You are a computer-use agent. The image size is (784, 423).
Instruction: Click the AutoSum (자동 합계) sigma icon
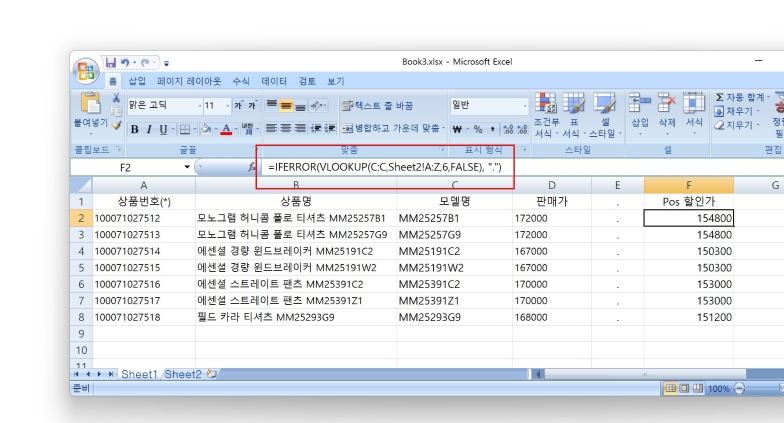(x=719, y=97)
